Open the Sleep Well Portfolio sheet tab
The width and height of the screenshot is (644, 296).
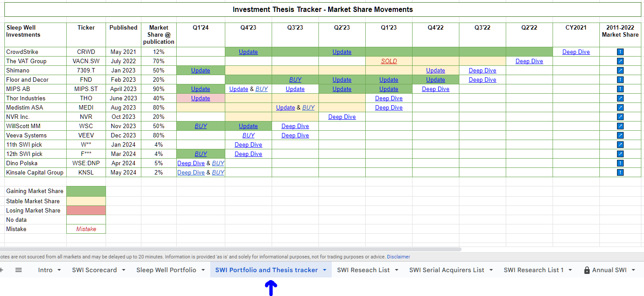coord(166,270)
